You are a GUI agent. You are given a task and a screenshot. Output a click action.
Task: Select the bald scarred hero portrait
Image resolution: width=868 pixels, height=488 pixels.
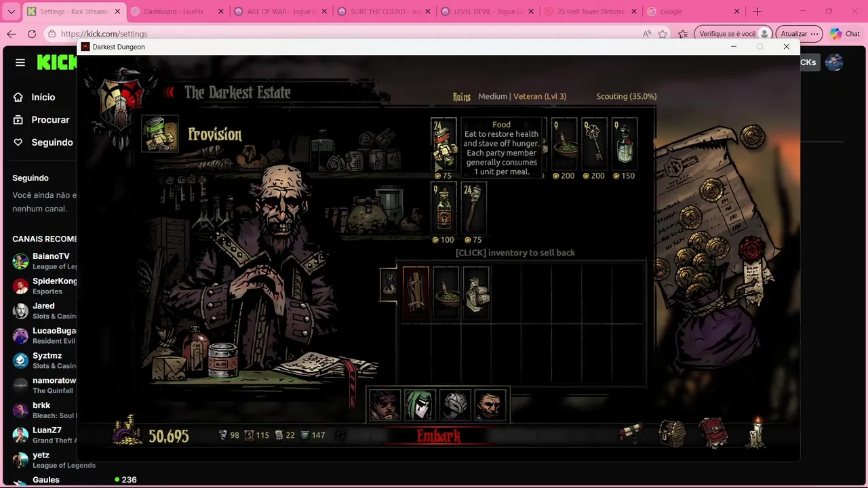pos(490,405)
